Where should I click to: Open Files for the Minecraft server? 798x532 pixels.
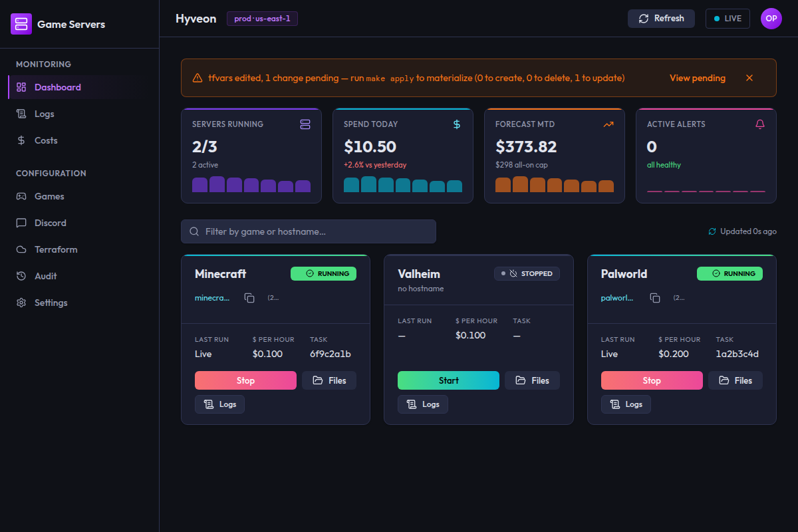click(x=329, y=380)
